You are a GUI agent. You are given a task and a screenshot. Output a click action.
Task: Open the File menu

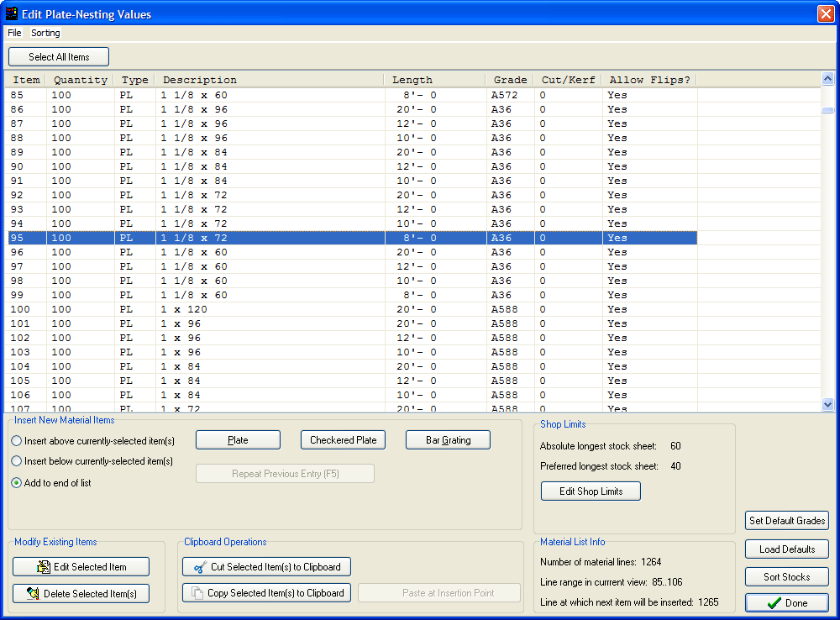[x=14, y=33]
